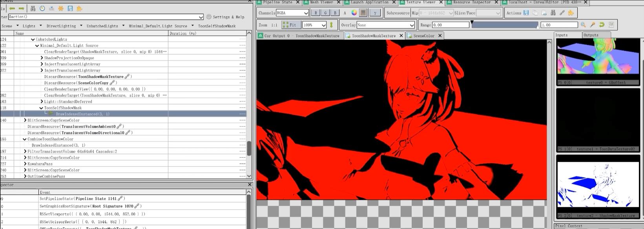Toggle the gamma γ display button
Screen dimensions: 644x229
pos(375,13)
